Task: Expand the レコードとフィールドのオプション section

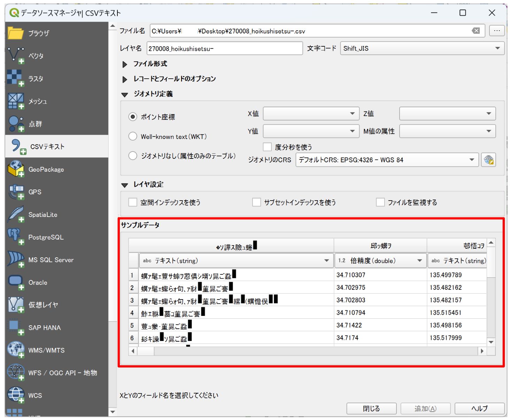Action: [125, 79]
